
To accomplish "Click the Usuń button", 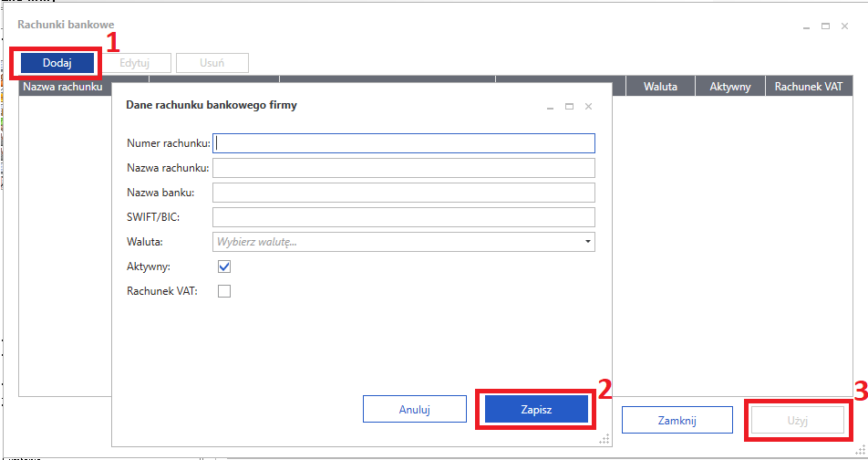I will (x=212, y=63).
